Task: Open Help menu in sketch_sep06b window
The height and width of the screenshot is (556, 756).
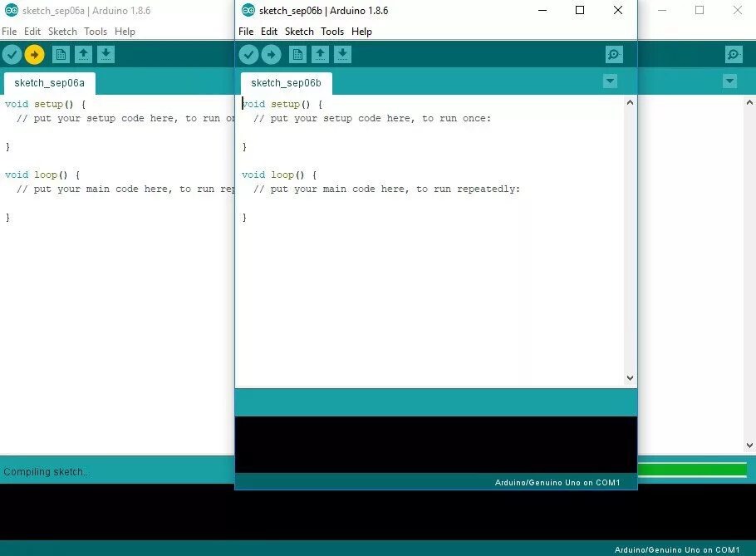Action: pyautogui.click(x=361, y=32)
